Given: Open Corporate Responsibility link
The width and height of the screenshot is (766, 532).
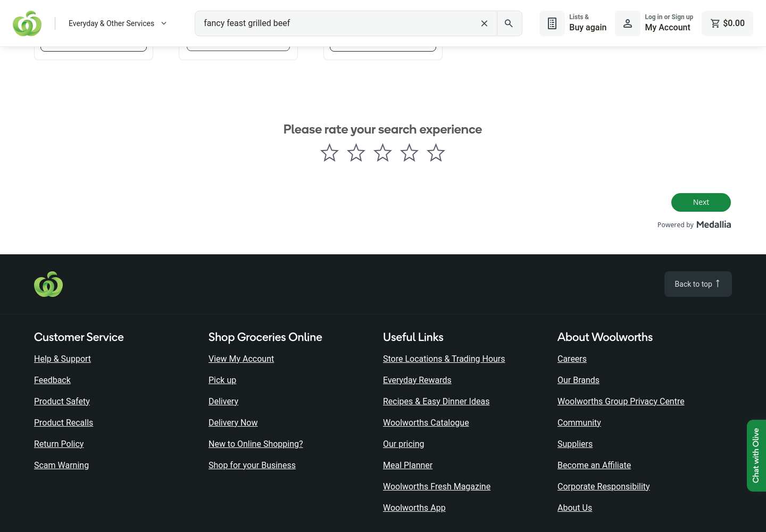Looking at the screenshot, I should 604,486.
